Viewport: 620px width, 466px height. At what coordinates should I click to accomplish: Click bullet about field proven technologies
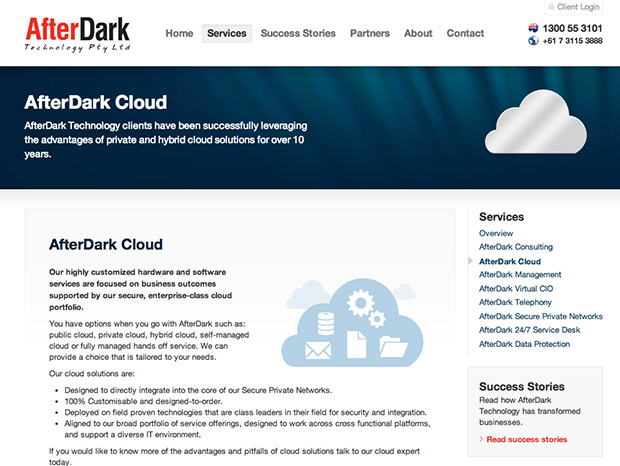246,412
